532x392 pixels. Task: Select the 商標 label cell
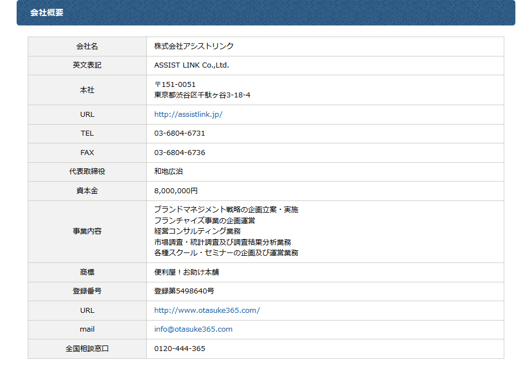[x=87, y=272]
